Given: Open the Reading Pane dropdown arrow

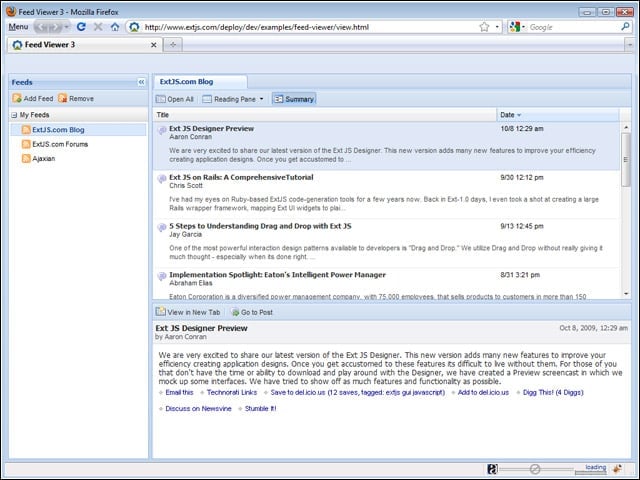Looking at the screenshot, I should pos(262,99).
